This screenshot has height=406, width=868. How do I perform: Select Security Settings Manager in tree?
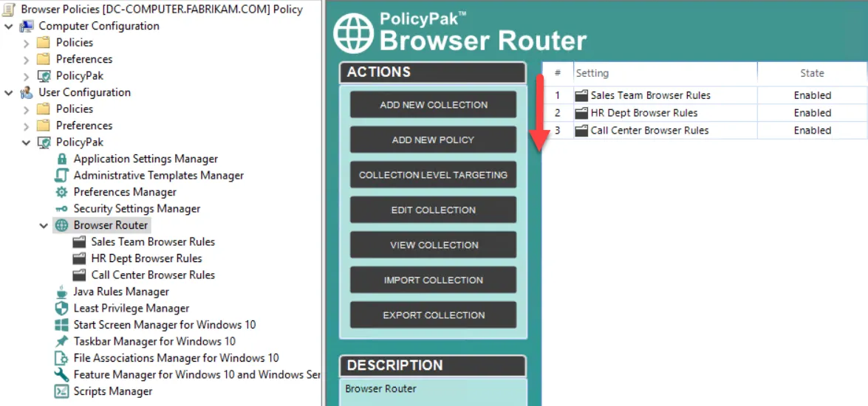137,208
